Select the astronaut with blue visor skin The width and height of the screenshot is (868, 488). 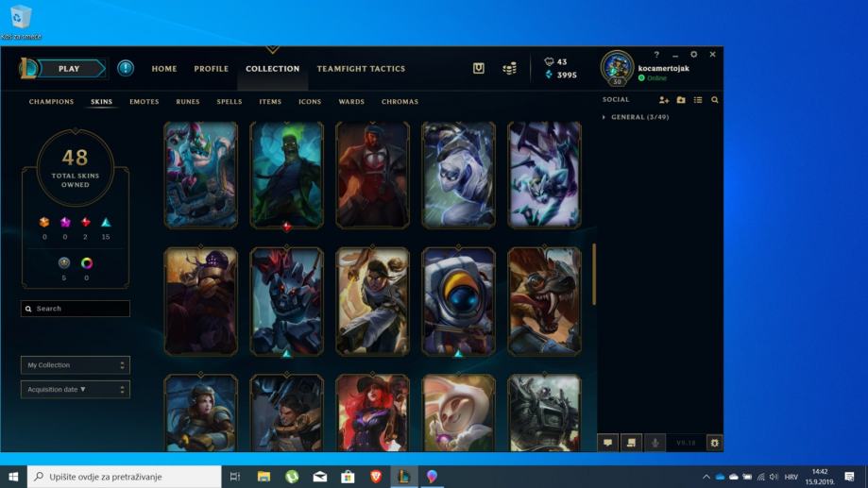(458, 301)
